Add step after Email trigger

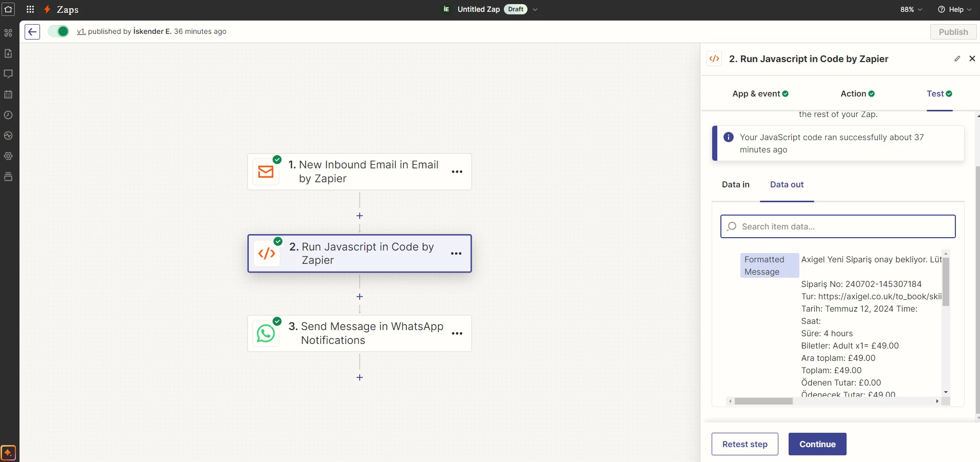coord(360,216)
